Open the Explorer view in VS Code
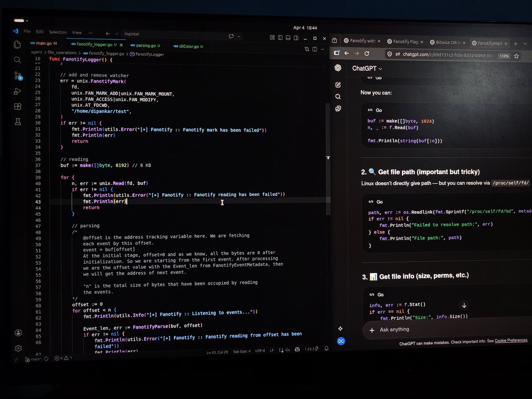The height and width of the screenshot is (399, 532). pyautogui.click(x=17, y=44)
